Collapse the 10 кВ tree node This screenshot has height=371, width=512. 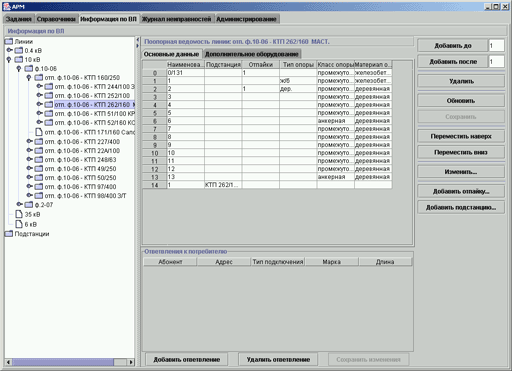[x=9, y=60]
